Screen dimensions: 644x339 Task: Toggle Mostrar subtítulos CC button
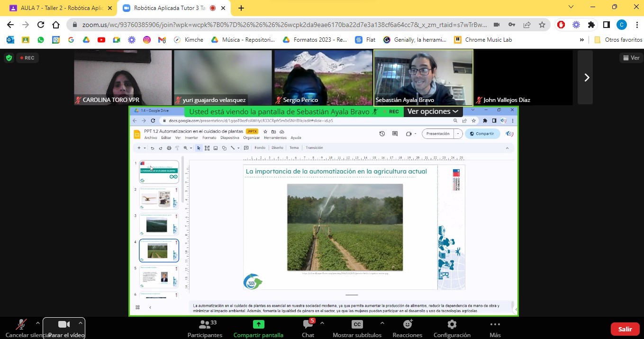357,325
